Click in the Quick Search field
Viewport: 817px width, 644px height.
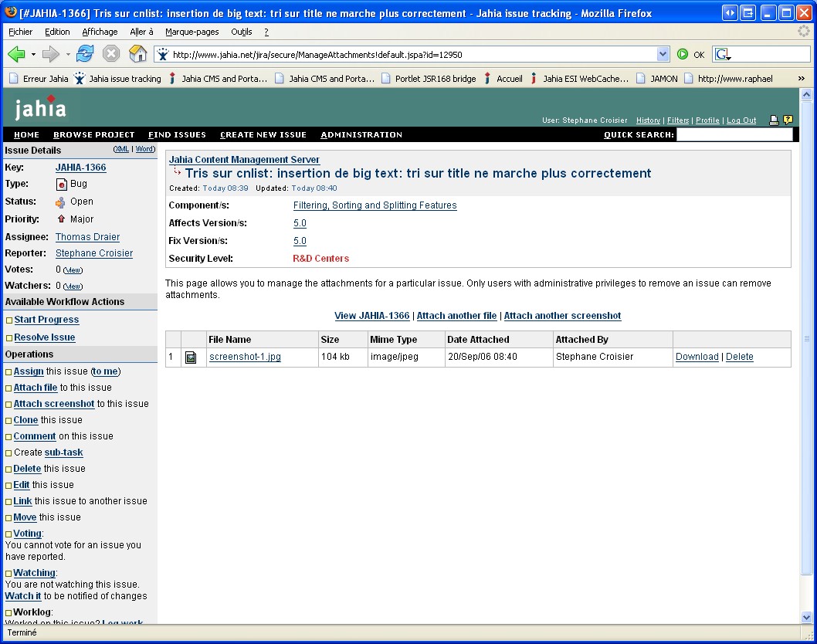pos(734,135)
